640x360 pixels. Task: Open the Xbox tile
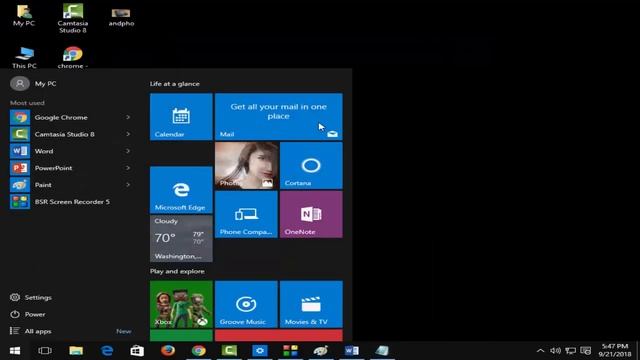pos(181,304)
